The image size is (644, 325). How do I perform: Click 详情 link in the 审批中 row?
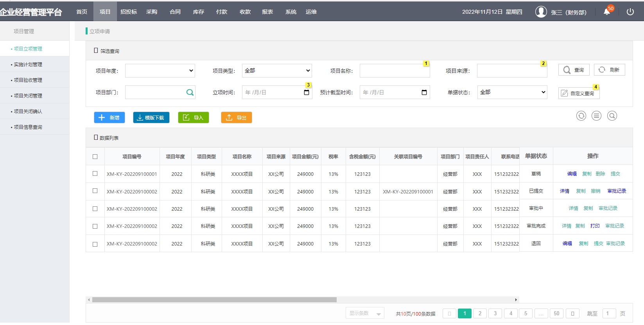(573, 208)
